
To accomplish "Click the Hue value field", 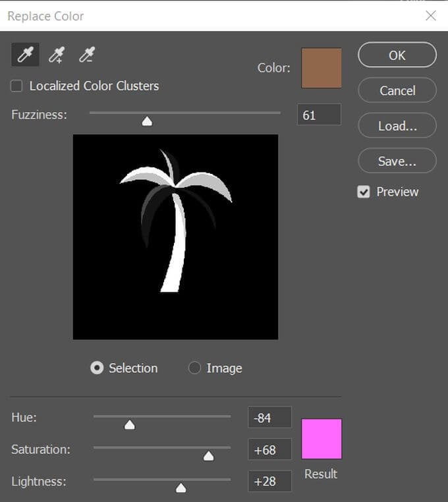I will pos(269,418).
